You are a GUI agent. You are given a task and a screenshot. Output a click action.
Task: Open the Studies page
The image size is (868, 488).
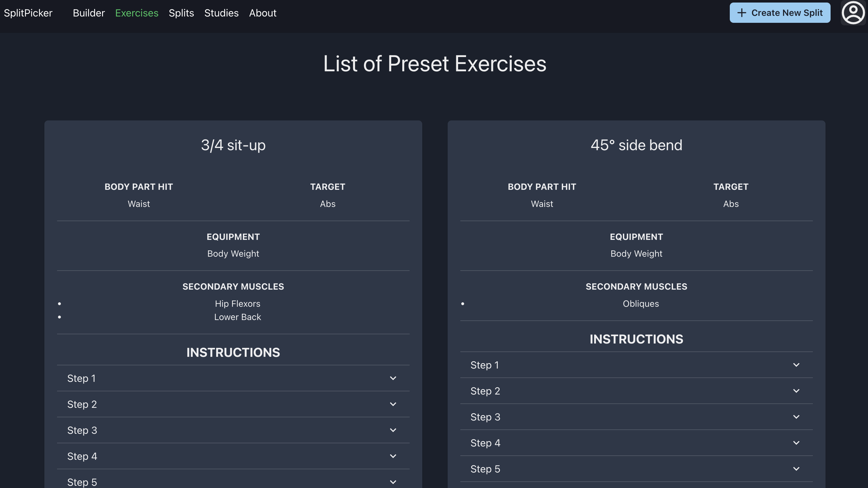(221, 13)
